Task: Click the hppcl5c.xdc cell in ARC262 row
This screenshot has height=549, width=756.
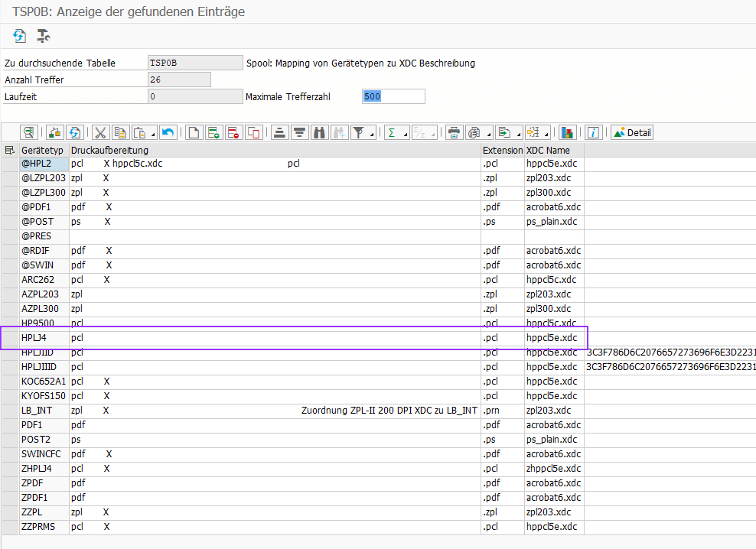Action: tap(555, 280)
